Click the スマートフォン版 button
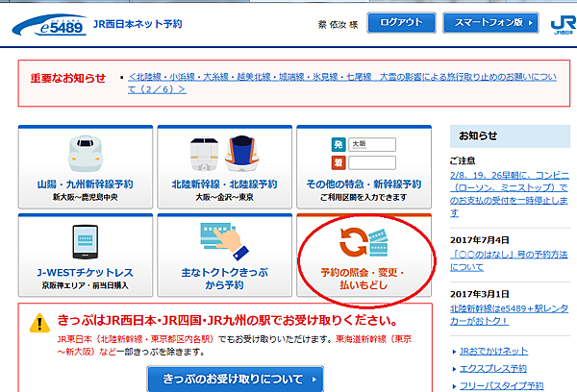The width and height of the screenshot is (577, 392). pyautogui.click(x=490, y=22)
